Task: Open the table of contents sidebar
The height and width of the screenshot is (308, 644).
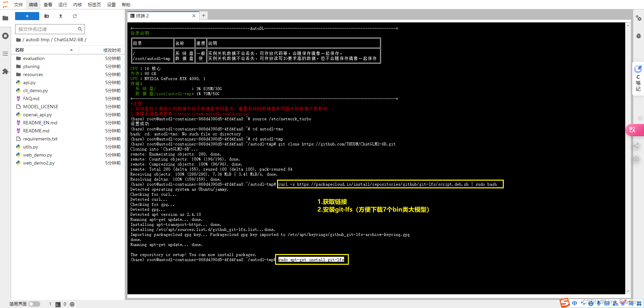Action: click(5, 54)
